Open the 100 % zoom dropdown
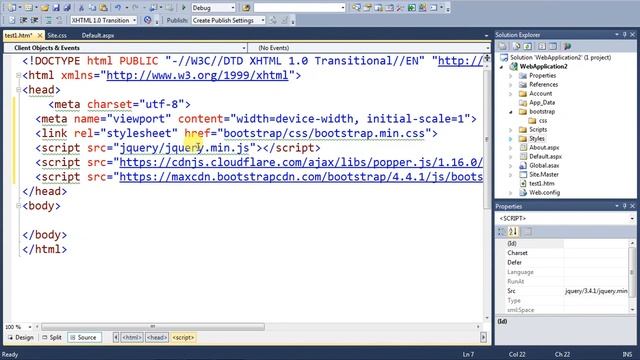 [29, 327]
